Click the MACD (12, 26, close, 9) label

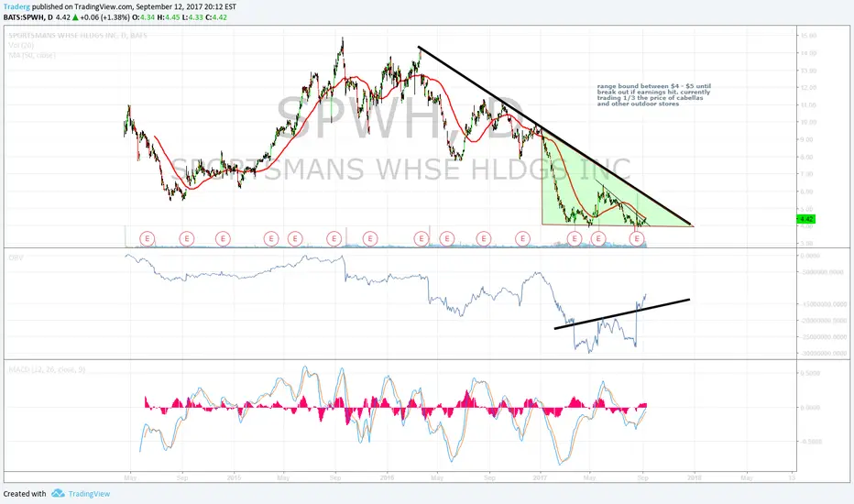click(47, 369)
